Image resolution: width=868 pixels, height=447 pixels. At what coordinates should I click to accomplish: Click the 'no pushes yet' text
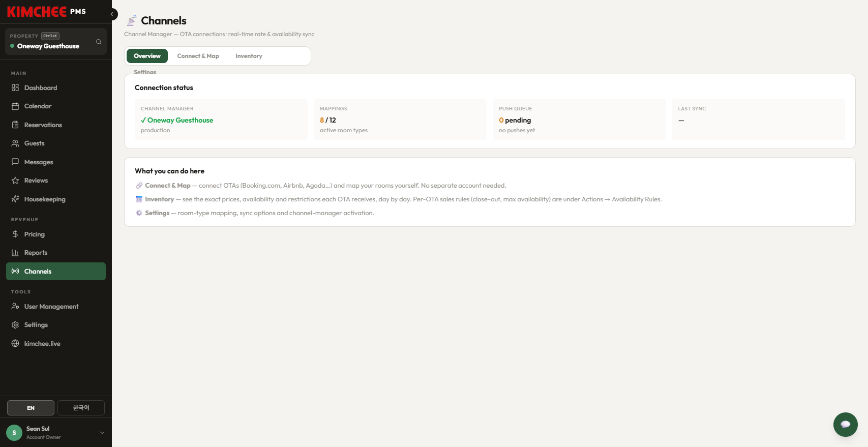(x=517, y=131)
